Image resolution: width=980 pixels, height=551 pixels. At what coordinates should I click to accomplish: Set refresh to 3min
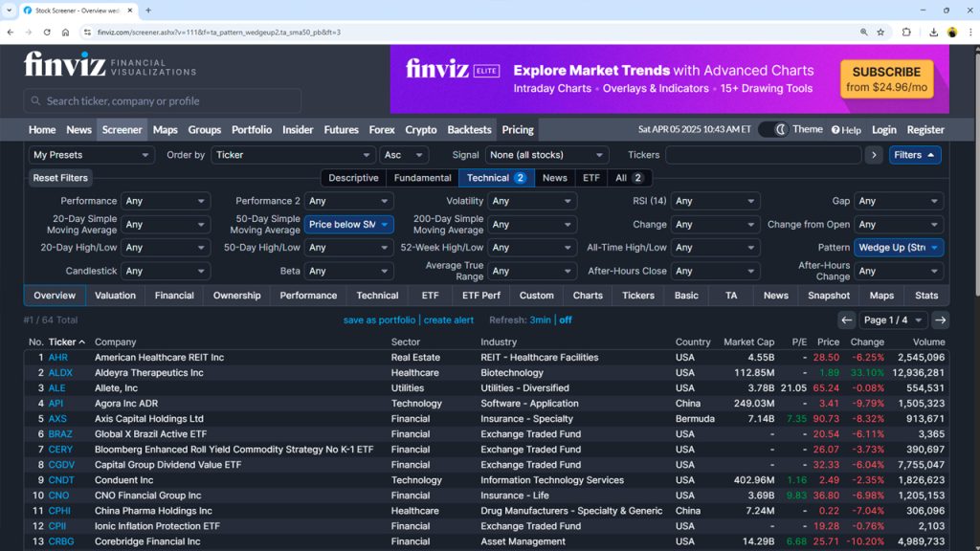pos(540,320)
